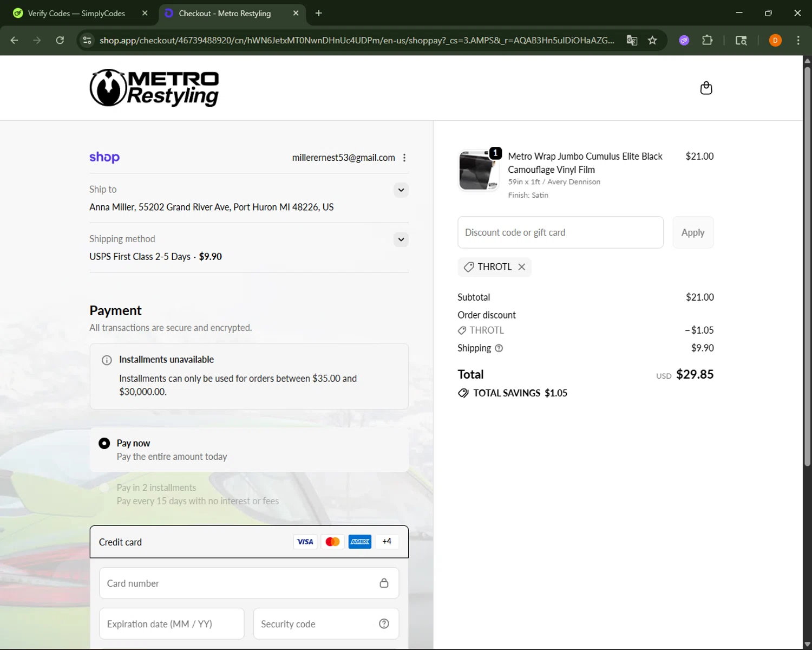812x650 pixels.
Task: Click the Expiration date field
Action: click(172, 623)
